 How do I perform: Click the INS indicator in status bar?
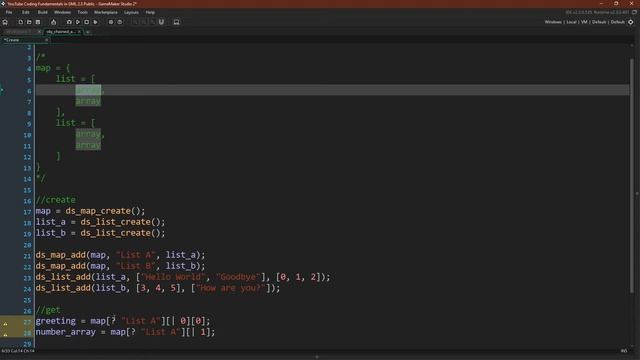point(624,351)
